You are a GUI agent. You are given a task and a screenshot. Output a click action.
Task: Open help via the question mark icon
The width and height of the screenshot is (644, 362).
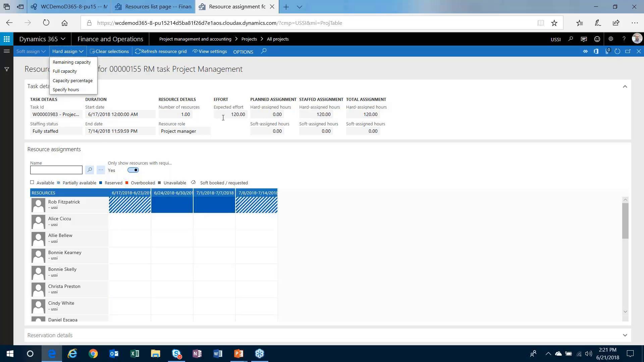pos(624,39)
